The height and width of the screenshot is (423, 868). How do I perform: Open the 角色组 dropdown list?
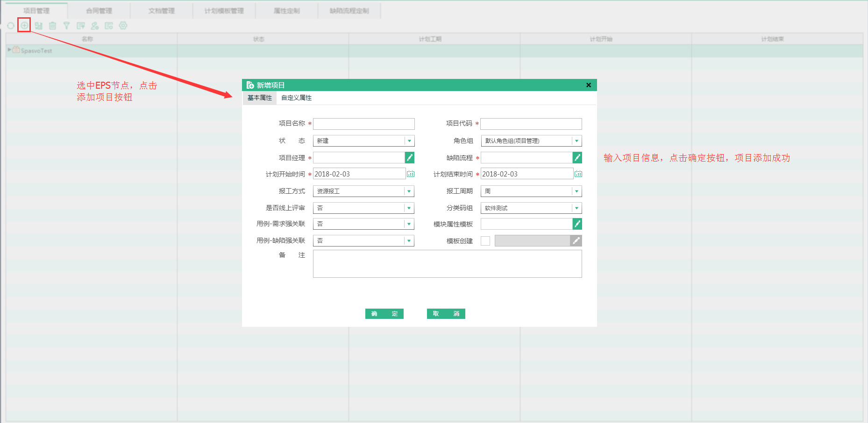[x=576, y=141]
